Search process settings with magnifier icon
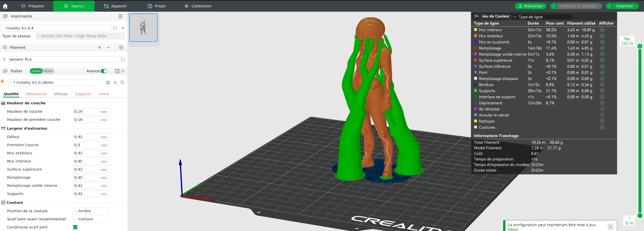644x231 pixels. tap(122, 82)
